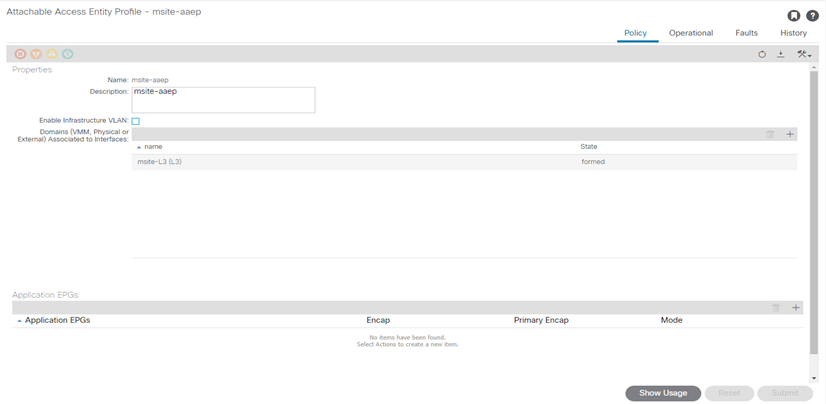Add a domain with the plus icon
The image size is (826, 404).
tap(790, 134)
